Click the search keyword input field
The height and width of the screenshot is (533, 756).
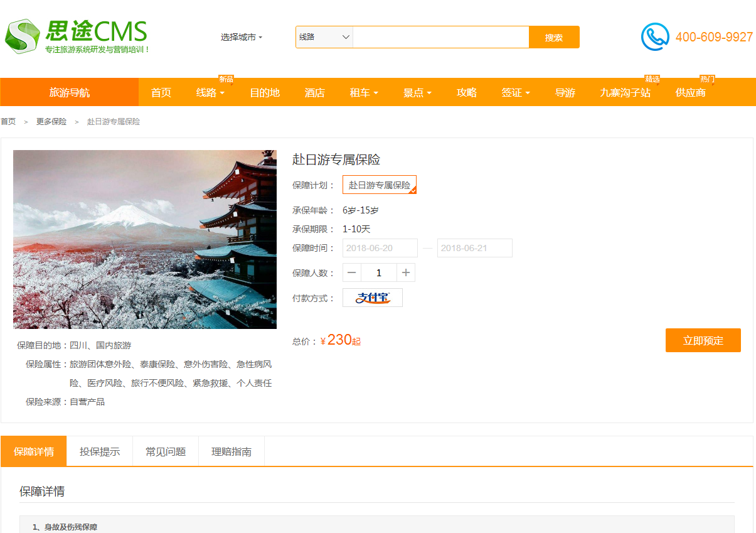tap(440, 37)
